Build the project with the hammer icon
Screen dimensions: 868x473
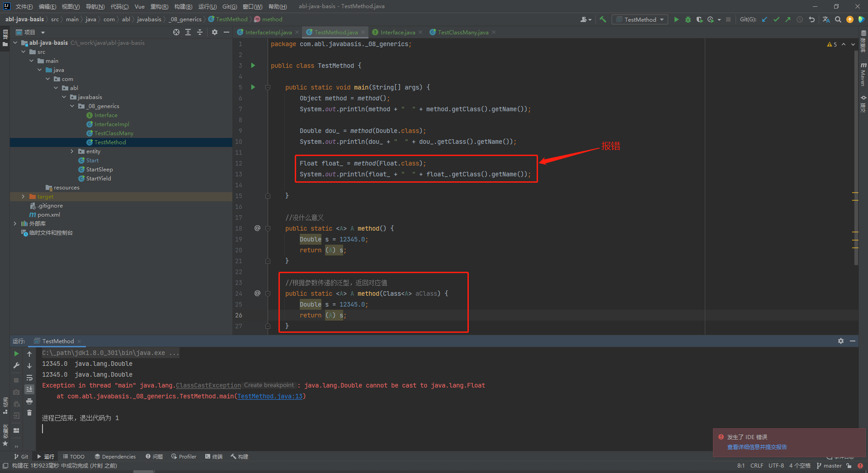click(x=603, y=19)
